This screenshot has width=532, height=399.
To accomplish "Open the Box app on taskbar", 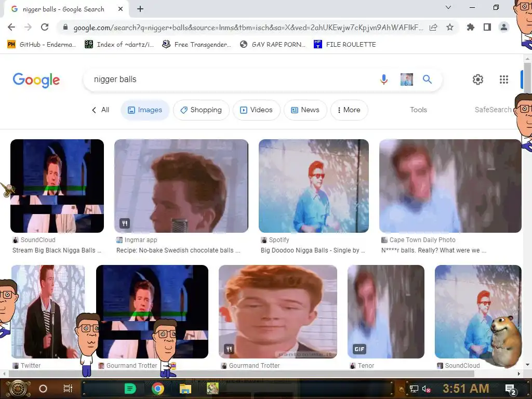I will click(212, 389).
